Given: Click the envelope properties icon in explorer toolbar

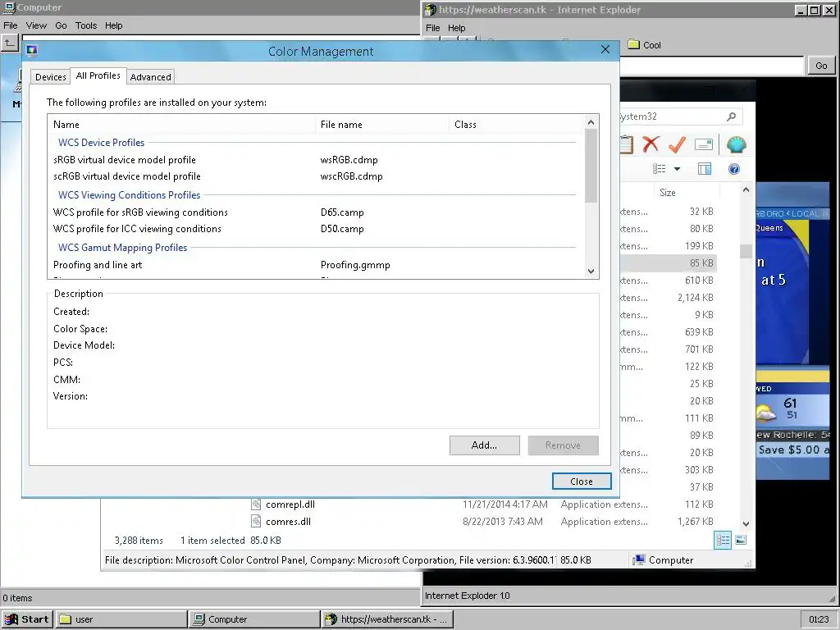Looking at the screenshot, I should (x=703, y=144).
